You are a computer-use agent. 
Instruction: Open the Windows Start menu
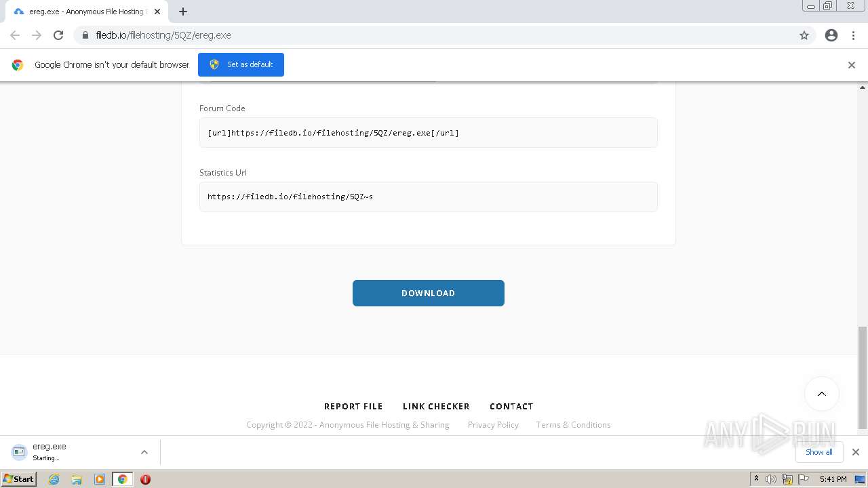[19, 479]
